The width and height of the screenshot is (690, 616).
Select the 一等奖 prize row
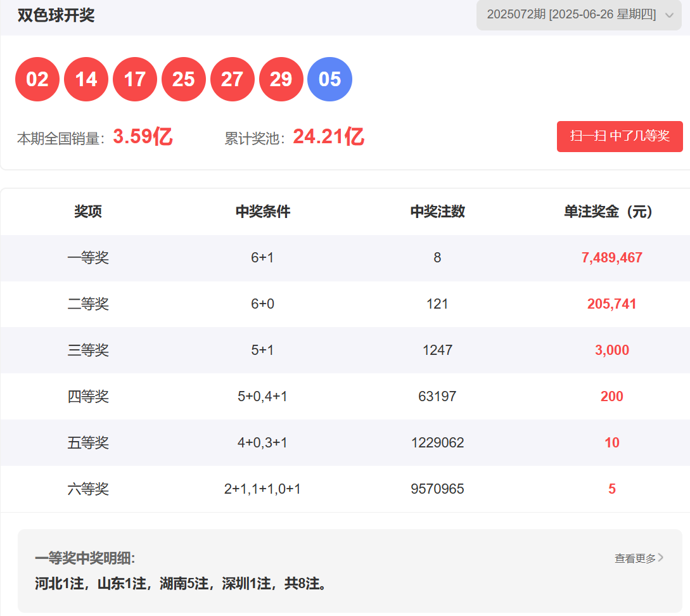[88, 258]
